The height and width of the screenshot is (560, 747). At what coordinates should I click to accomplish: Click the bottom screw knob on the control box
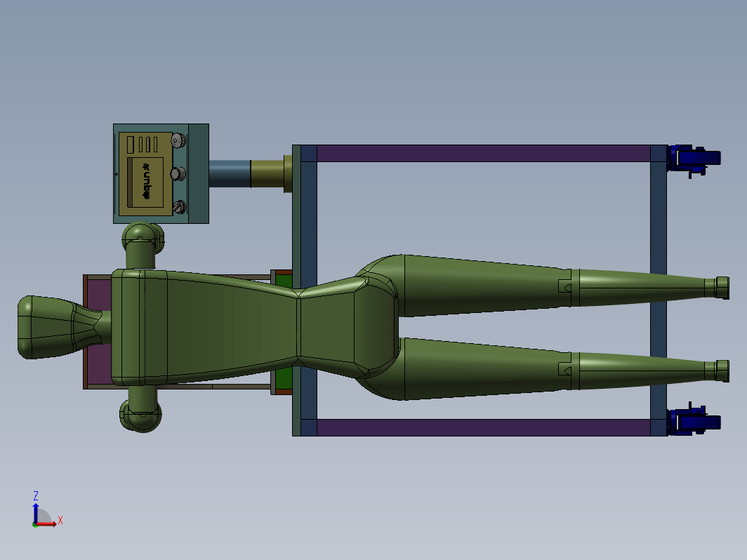click(x=179, y=206)
